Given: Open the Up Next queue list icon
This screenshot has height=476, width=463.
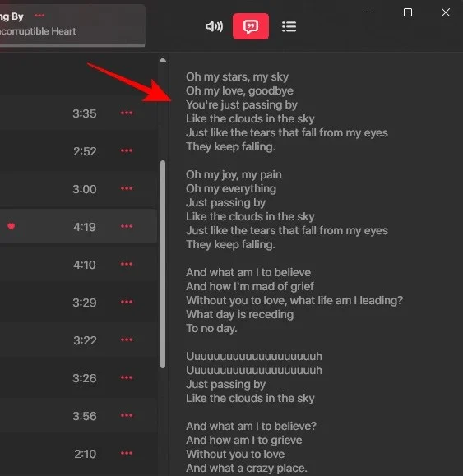Looking at the screenshot, I should (x=289, y=26).
